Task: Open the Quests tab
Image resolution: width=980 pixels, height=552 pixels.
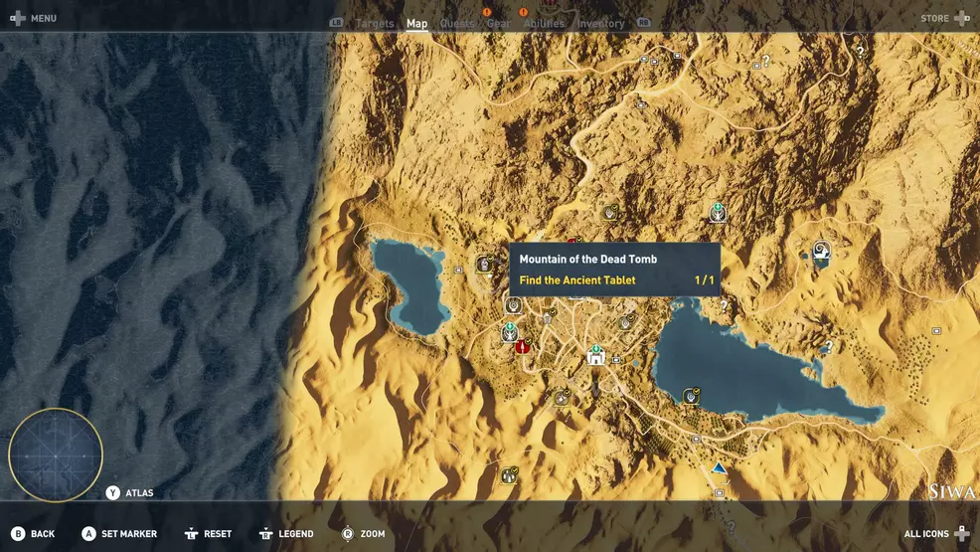Action: pos(456,24)
